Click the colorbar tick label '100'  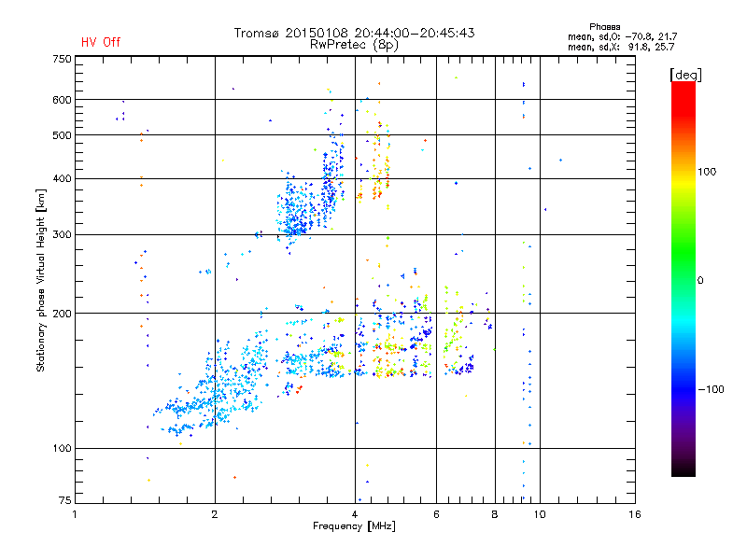pos(707,172)
